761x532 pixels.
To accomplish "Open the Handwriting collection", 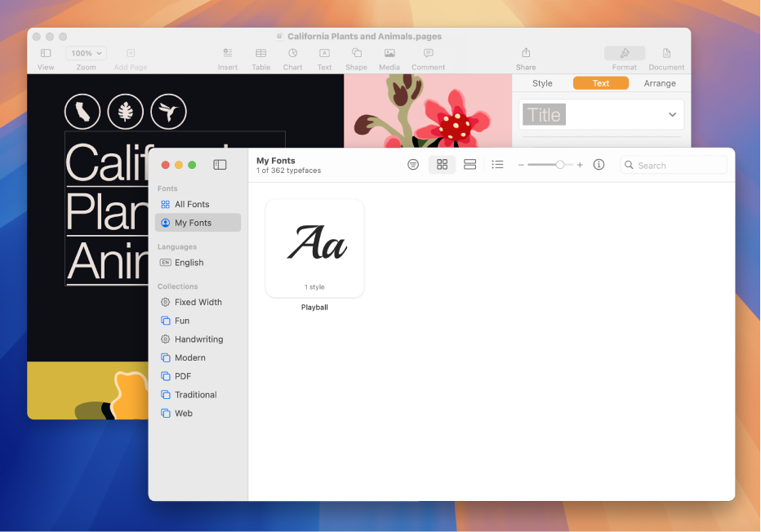I will (198, 339).
